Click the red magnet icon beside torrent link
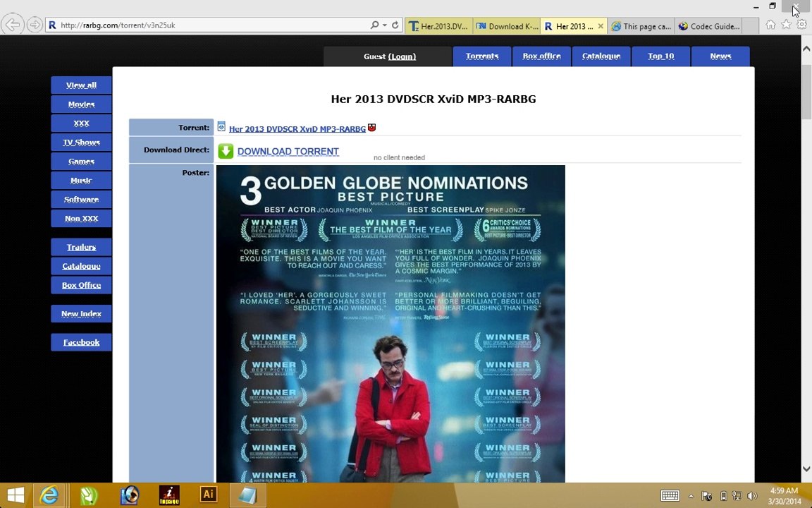This screenshot has height=508, width=812. (371, 128)
